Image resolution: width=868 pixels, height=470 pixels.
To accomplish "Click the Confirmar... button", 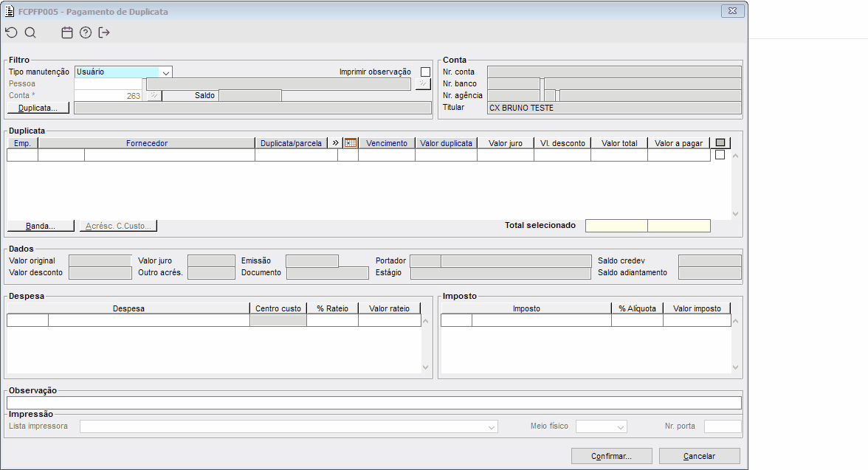I will [612, 456].
